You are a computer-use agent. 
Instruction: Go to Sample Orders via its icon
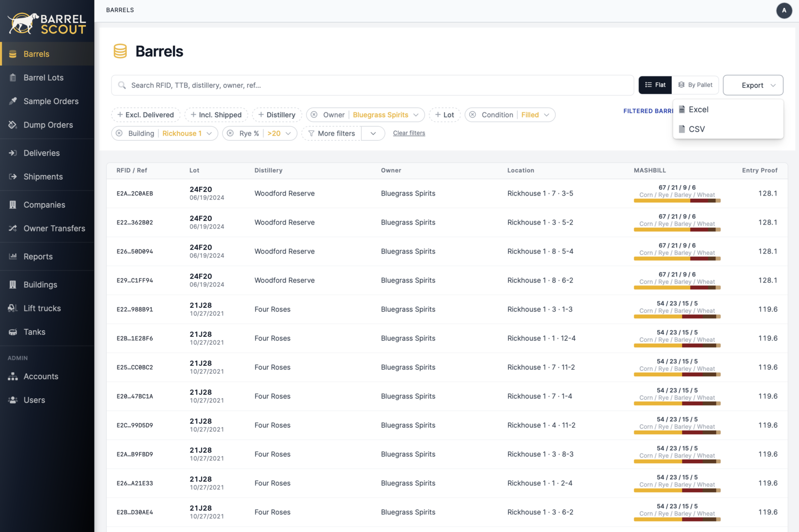point(13,101)
